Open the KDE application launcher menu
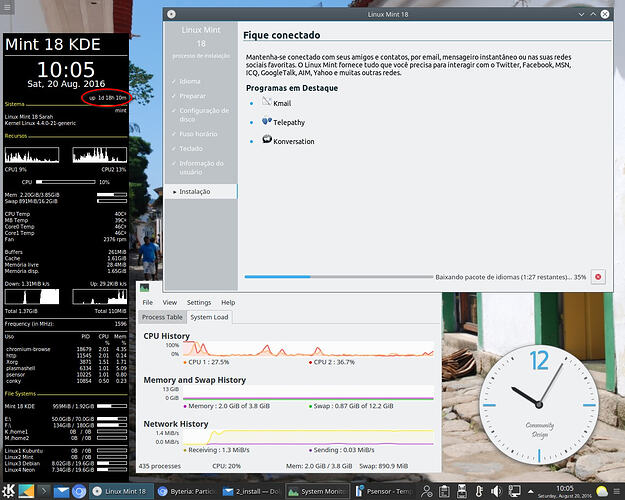Viewport: 625px width, 500px height. [9, 491]
